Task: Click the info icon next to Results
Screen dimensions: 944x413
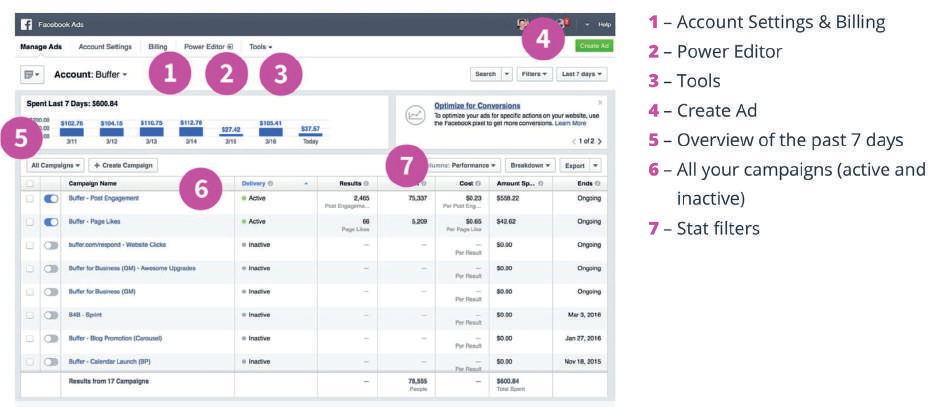Action: click(367, 183)
